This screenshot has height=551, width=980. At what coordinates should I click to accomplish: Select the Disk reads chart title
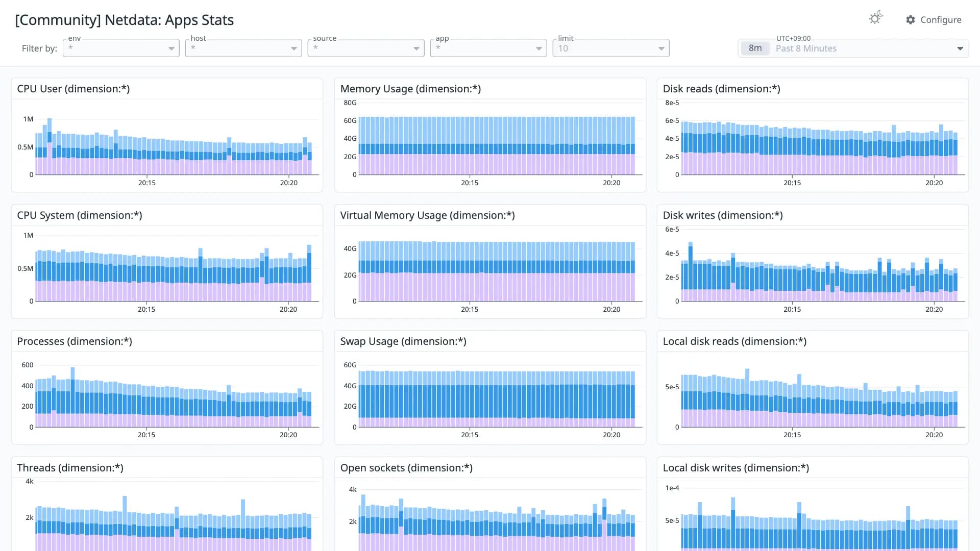pos(721,89)
